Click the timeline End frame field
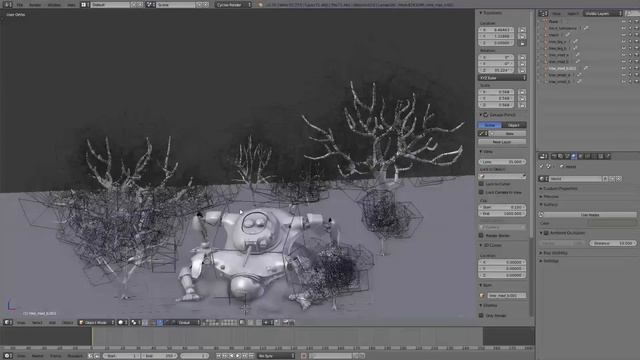Viewport: 640px width, 360px height. click(160, 356)
